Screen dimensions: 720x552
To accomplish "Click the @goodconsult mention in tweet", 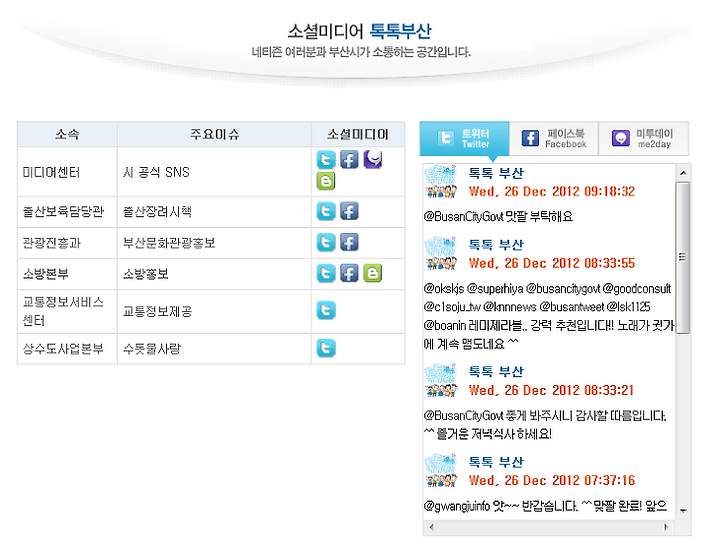I will click(636, 289).
